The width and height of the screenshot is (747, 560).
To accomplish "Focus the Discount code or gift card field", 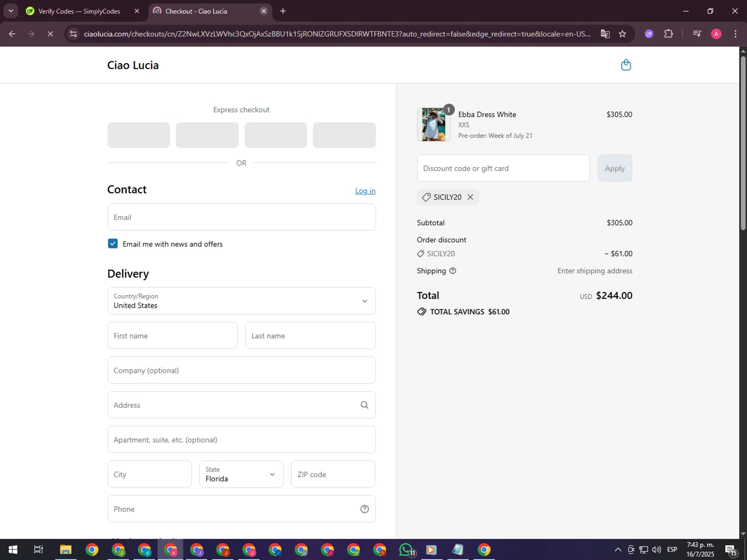I will (x=503, y=168).
